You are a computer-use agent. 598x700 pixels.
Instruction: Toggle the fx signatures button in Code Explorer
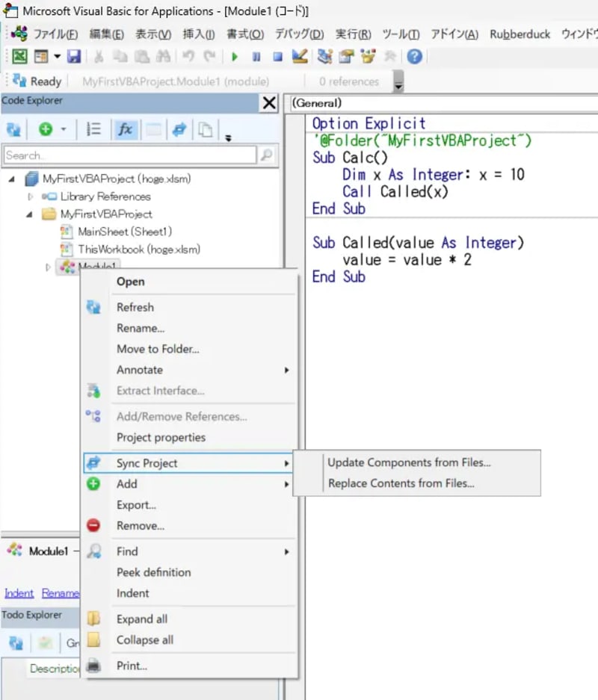click(125, 129)
